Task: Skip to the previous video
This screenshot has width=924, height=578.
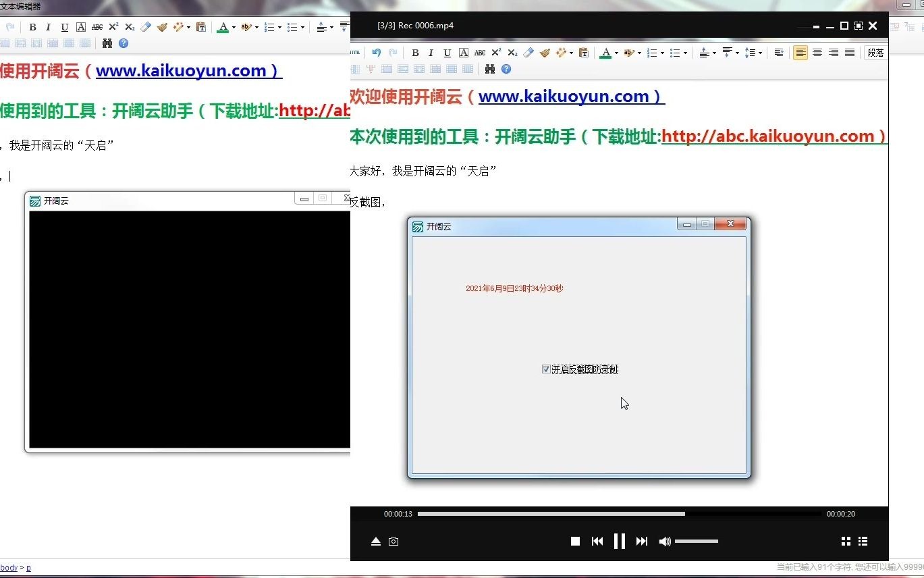Action: pyautogui.click(x=597, y=541)
